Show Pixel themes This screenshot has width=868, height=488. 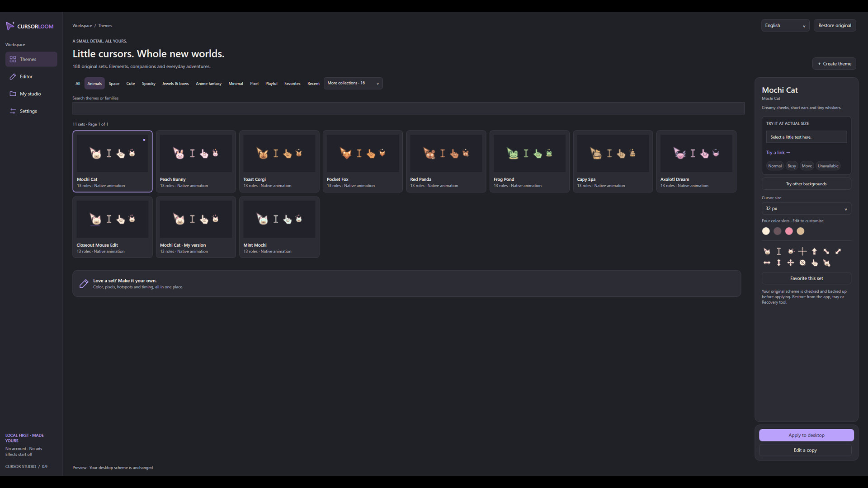[x=255, y=84]
